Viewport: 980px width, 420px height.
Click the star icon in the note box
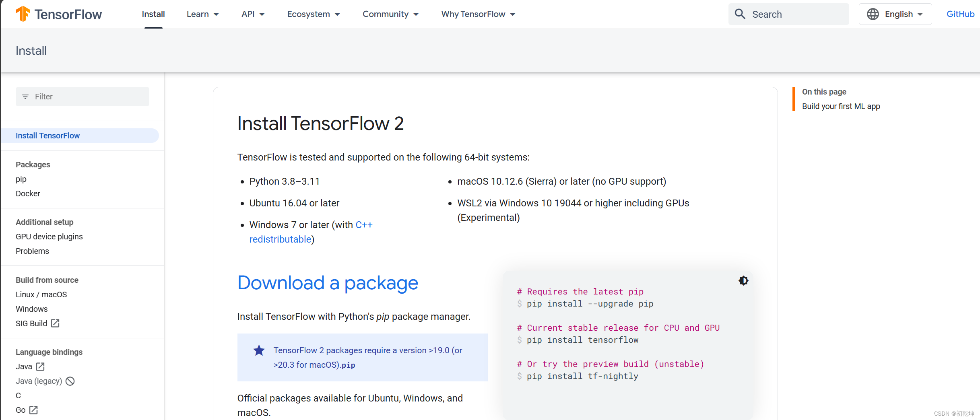click(259, 350)
